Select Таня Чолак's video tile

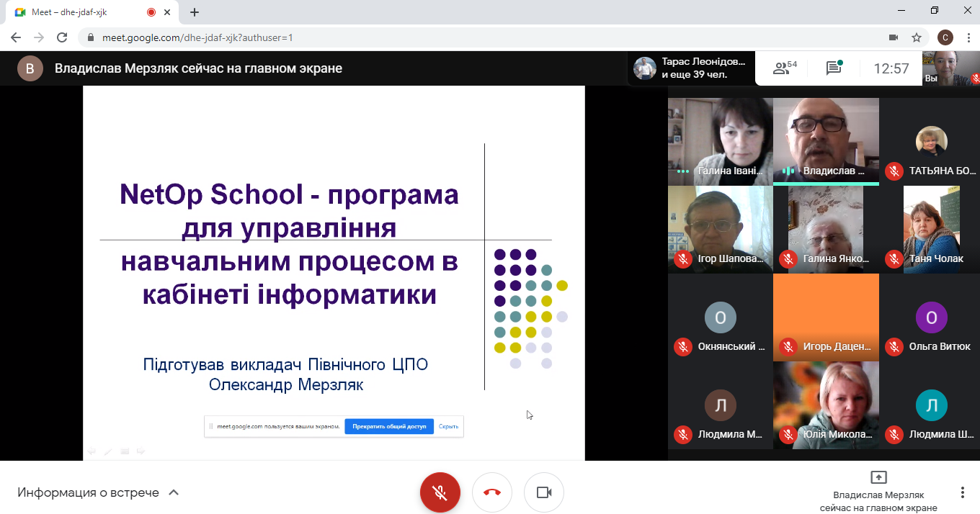[932, 230]
